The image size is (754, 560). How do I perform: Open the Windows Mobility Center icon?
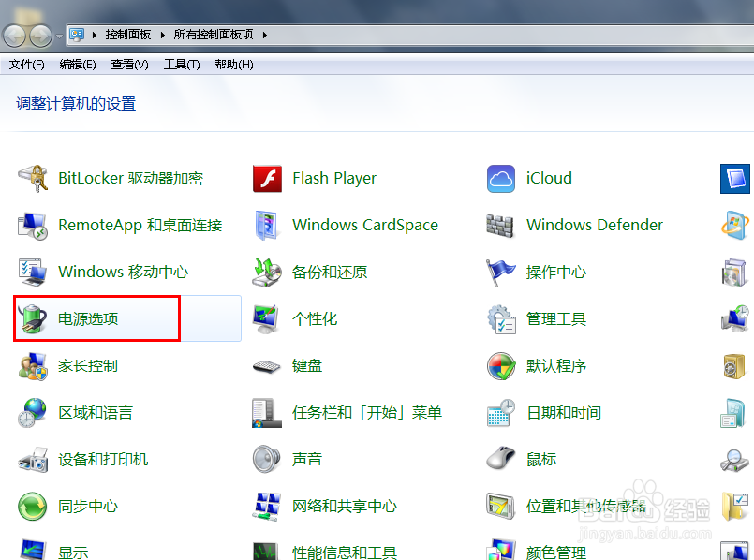[x=33, y=273]
